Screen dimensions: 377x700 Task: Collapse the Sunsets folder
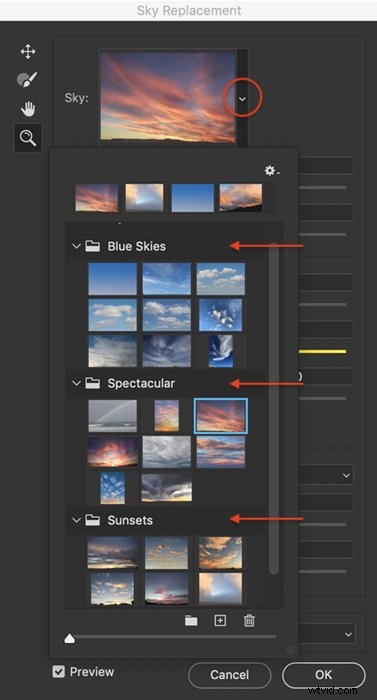point(76,520)
